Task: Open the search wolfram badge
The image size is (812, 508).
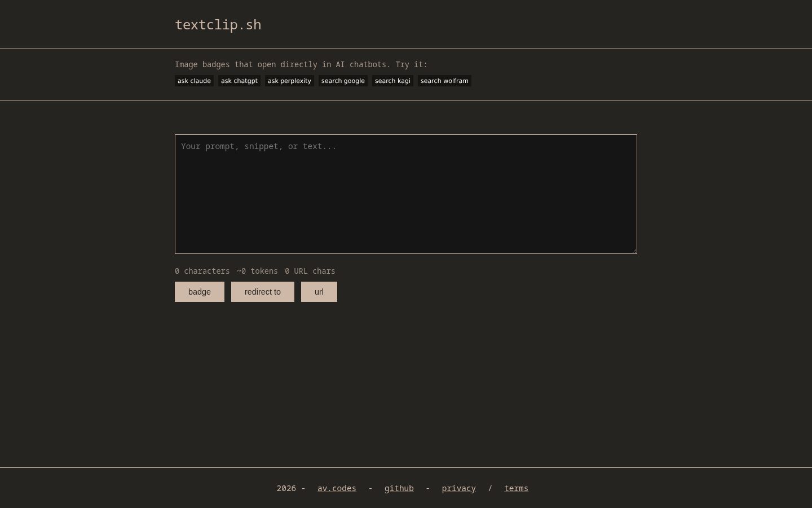Action: (x=444, y=81)
